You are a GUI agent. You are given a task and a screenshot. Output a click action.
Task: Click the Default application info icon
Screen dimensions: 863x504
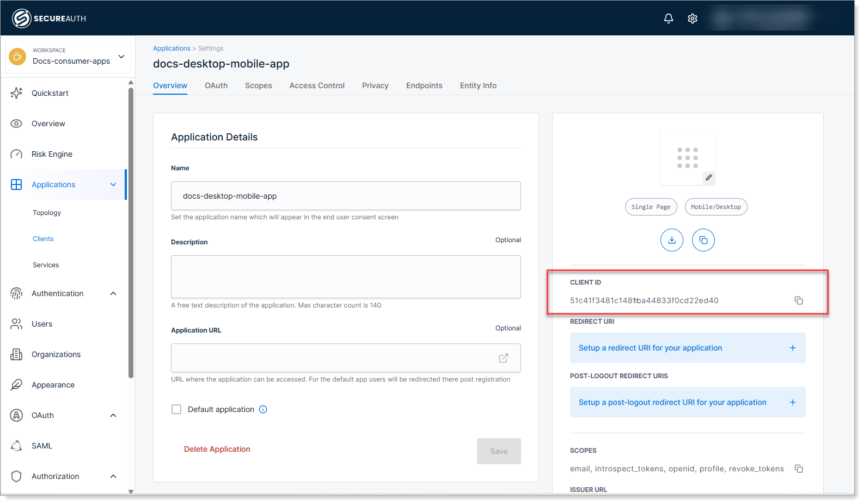click(263, 409)
